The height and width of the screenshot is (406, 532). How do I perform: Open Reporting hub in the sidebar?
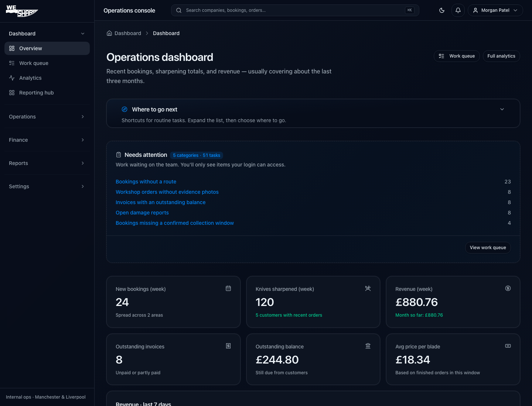pos(47,93)
